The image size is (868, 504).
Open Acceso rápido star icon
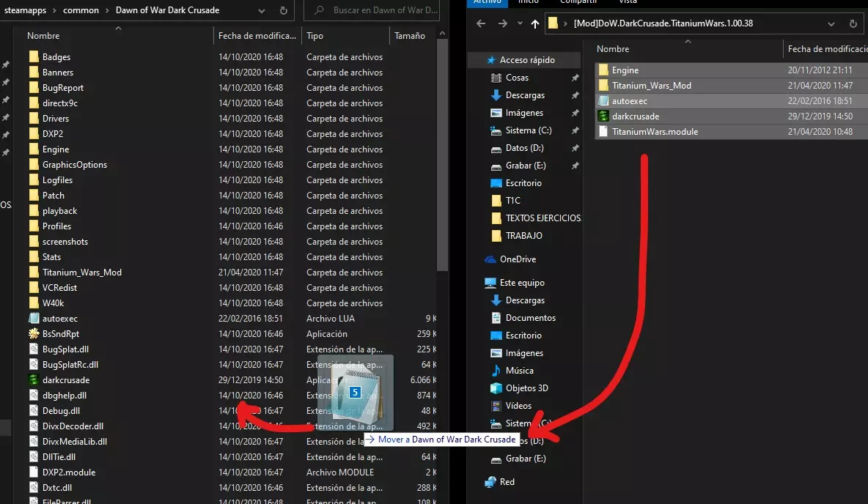click(491, 60)
